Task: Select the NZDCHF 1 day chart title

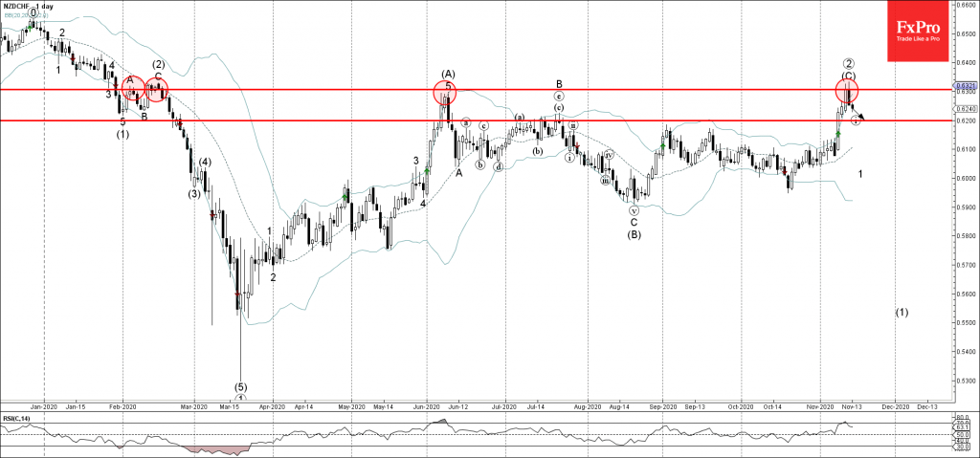Action: click(x=28, y=5)
